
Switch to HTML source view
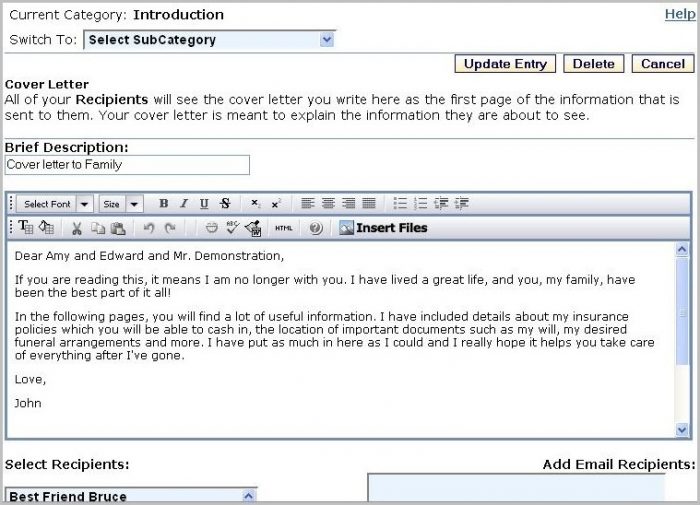click(x=284, y=228)
